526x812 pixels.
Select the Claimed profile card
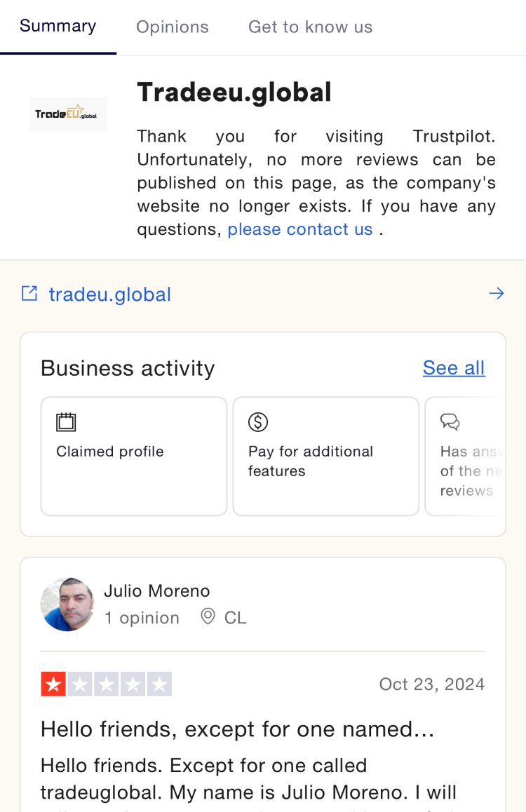(133, 456)
